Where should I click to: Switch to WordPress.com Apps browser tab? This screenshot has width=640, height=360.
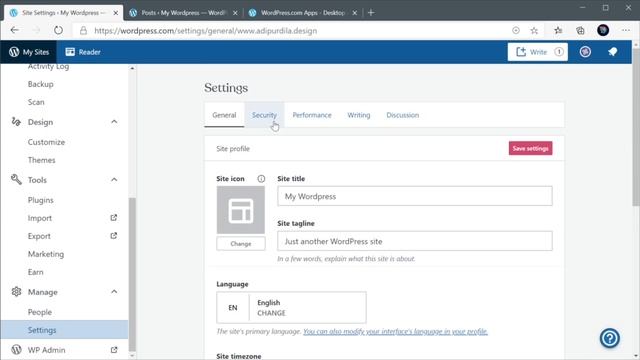click(x=303, y=13)
